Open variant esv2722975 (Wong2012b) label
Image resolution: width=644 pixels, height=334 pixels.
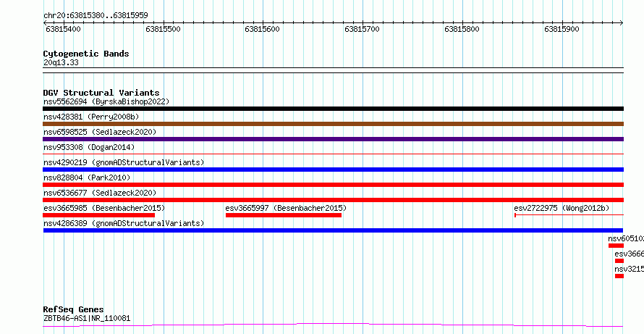[562, 208]
